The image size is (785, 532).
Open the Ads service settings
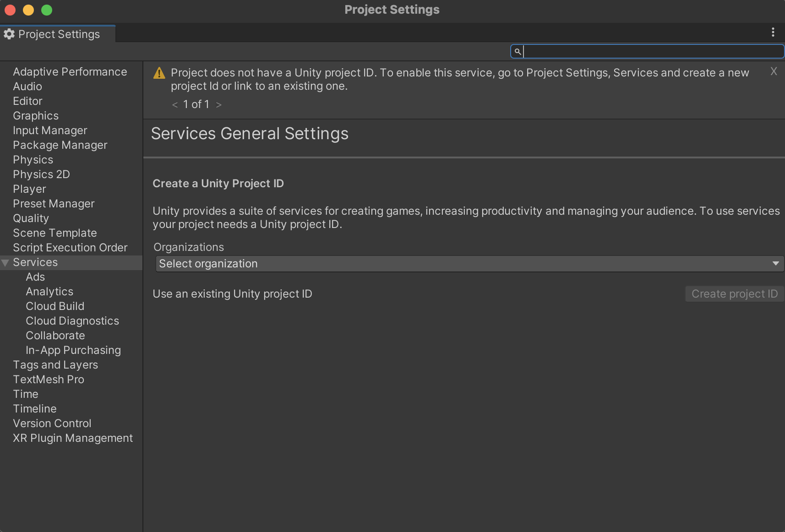(35, 277)
